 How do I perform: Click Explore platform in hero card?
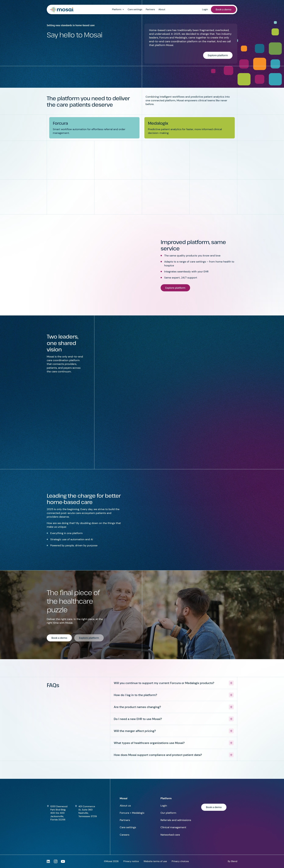tap(218, 55)
